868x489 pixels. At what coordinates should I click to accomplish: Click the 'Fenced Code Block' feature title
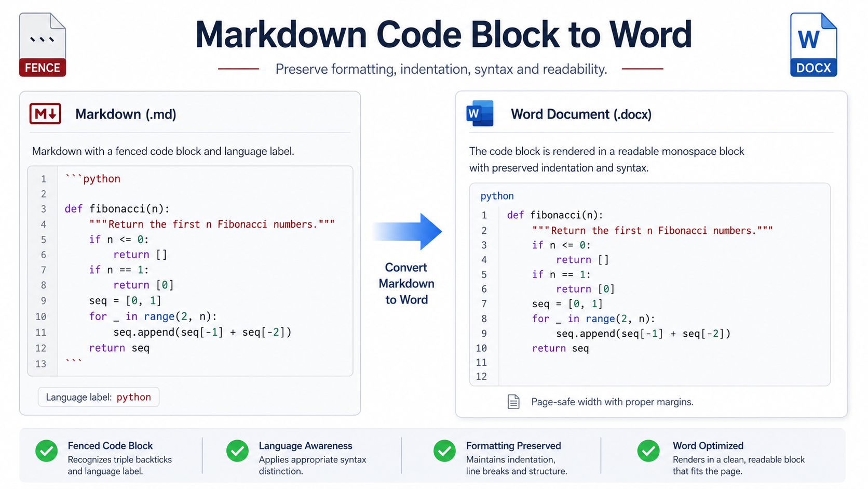click(110, 446)
